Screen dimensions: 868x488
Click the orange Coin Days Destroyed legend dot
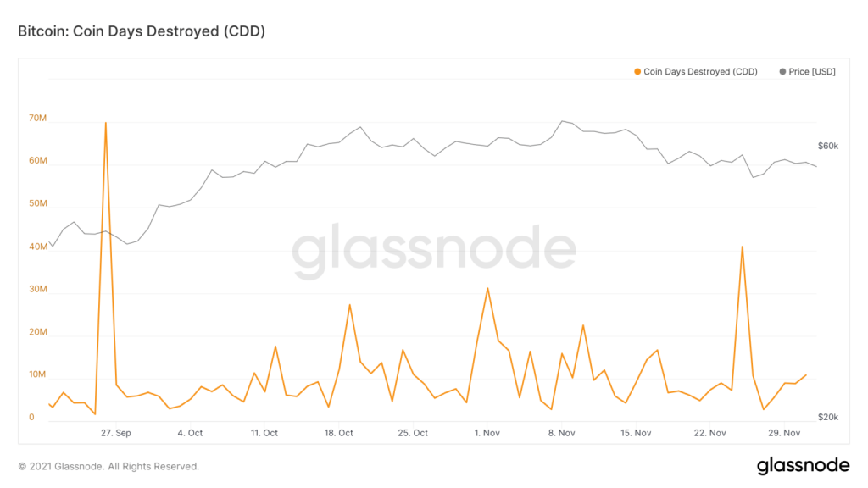click(x=637, y=72)
